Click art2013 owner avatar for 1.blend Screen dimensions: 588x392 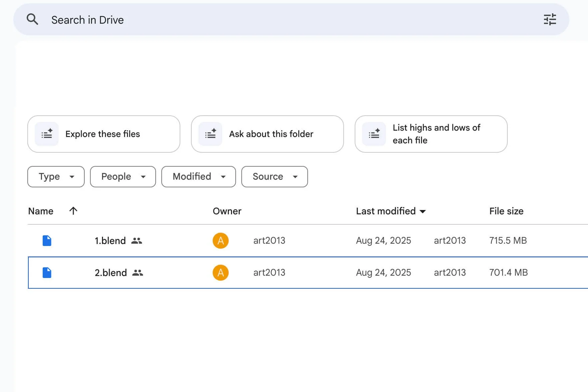(221, 241)
